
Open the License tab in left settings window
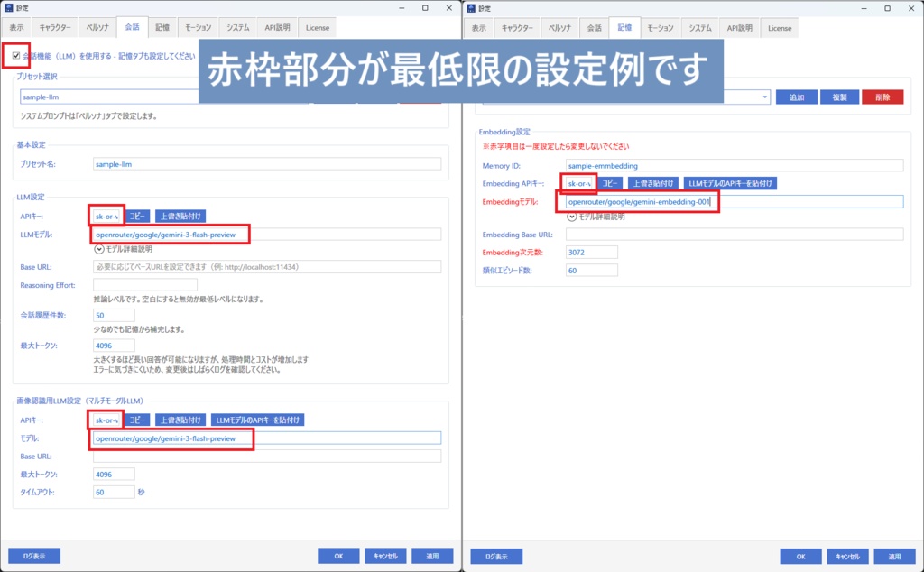click(x=318, y=28)
